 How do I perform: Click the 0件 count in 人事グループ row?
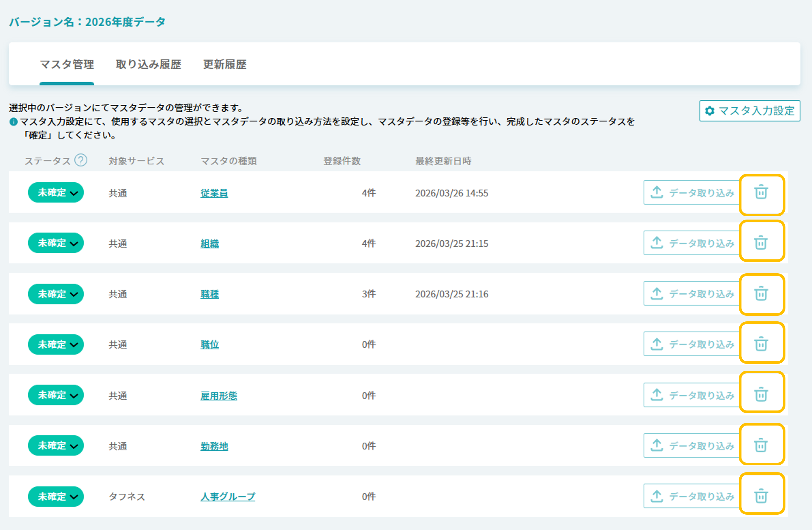[x=369, y=497]
